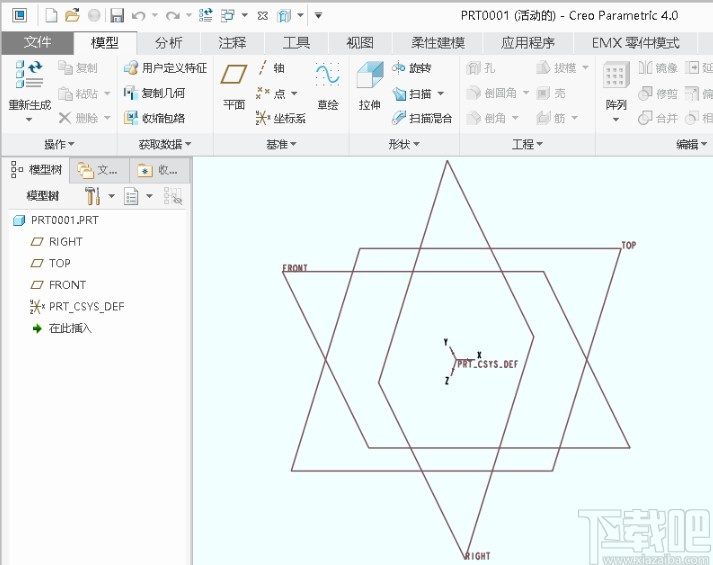Switch to the EMX 零件模式 tab
The image size is (713, 565).
[x=635, y=43]
